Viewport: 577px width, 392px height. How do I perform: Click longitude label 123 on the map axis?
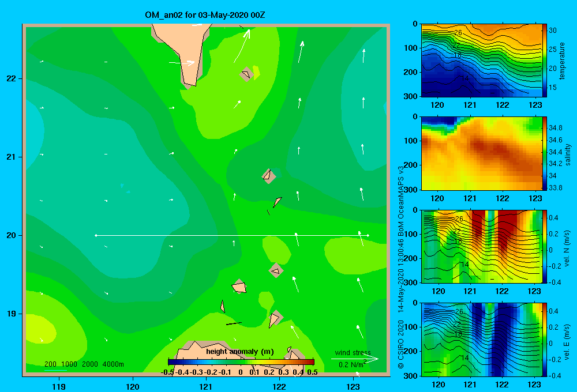[x=353, y=386]
